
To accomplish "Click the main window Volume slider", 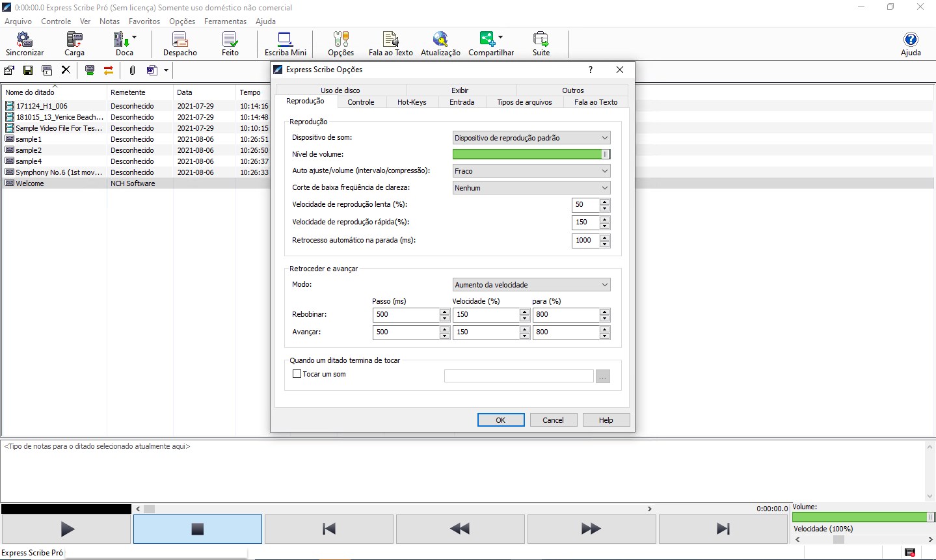I will (x=863, y=517).
